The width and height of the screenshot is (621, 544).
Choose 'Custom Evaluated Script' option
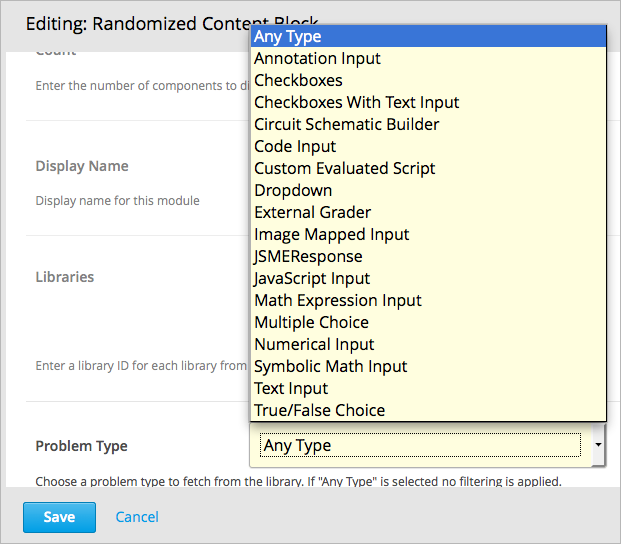point(344,169)
